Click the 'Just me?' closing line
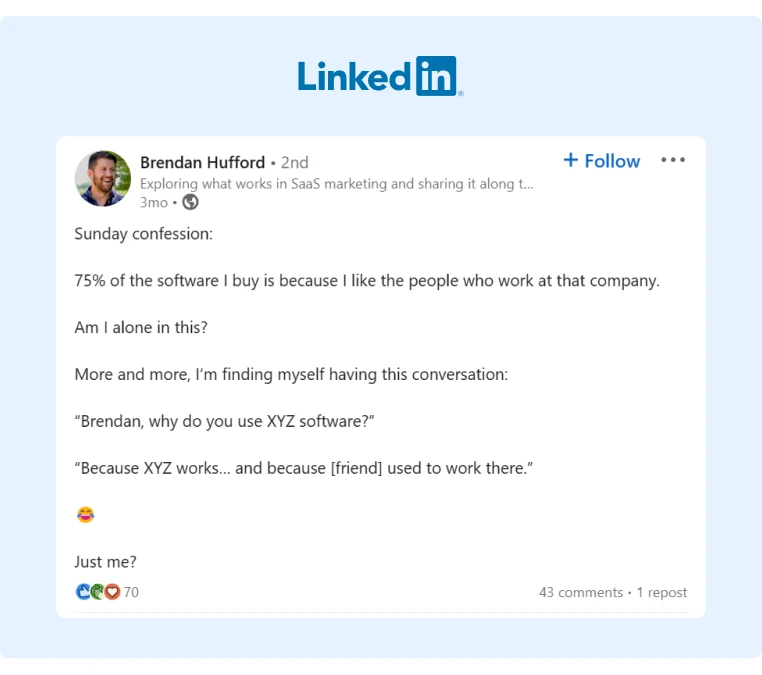The image size is (762, 675). pyautogui.click(x=105, y=562)
